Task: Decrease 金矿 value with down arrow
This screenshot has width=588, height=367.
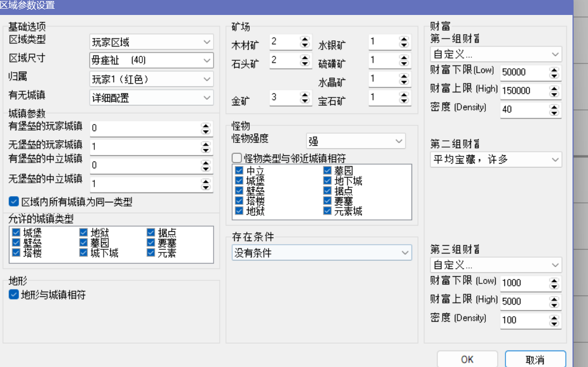Action: pyautogui.click(x=305, y=100)
